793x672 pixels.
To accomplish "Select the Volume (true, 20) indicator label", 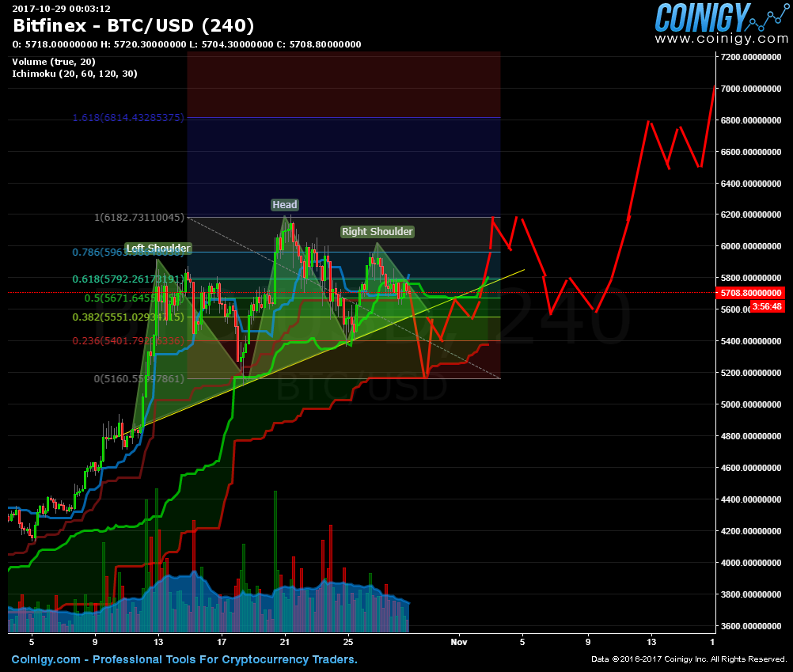I will click(x=54, y=62).
